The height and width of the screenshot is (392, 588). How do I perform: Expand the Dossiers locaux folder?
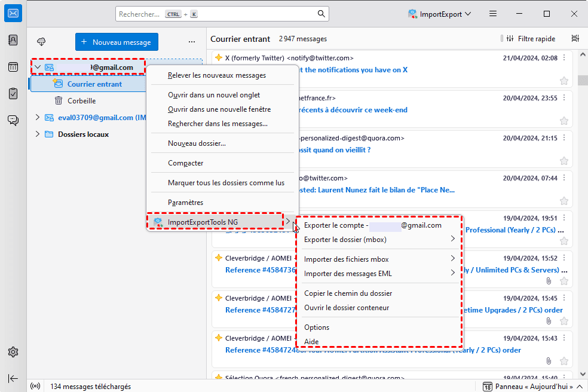click(x=38, y=134)
